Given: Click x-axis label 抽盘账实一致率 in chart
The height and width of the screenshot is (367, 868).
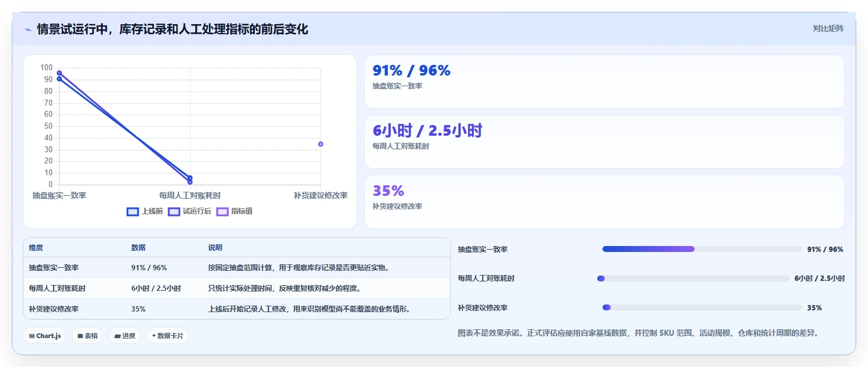Looking at the screenshot, I should (x=59, y=195).
